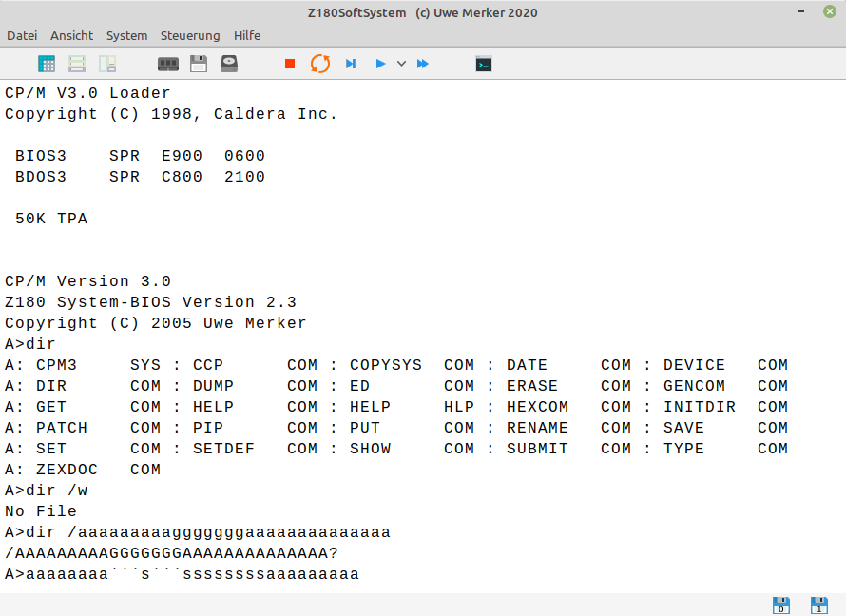This screenshot has width=846, height=616.
Task: Click the fast forward icon
Action: (422, 64)
